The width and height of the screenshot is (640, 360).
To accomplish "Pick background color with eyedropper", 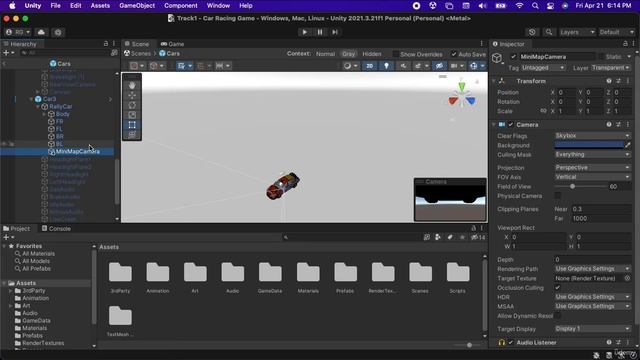I will click(x=628, y=145).
